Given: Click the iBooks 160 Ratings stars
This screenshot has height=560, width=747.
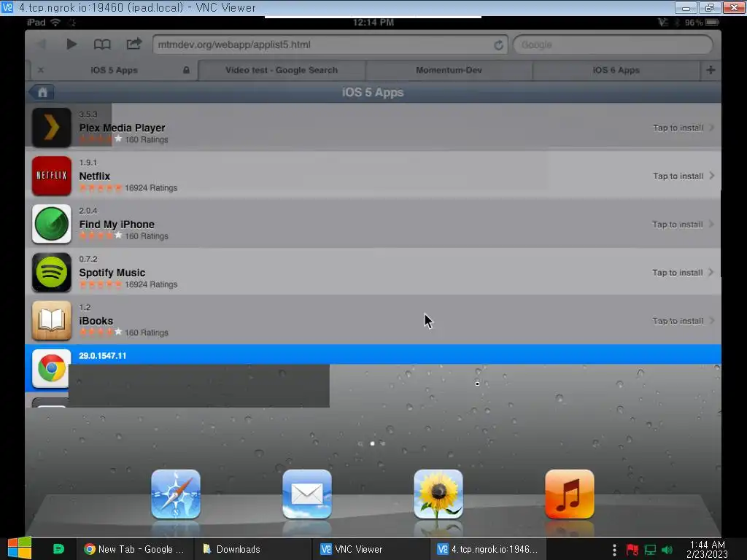Looking at the screenshot, I should [101, 332].
